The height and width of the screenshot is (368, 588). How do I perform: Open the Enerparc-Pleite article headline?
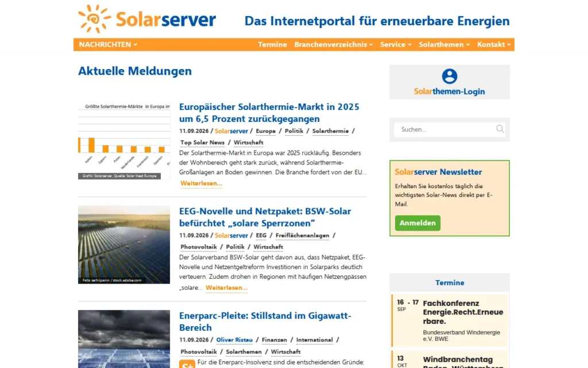pyautogui.click(x=265, y=321)
